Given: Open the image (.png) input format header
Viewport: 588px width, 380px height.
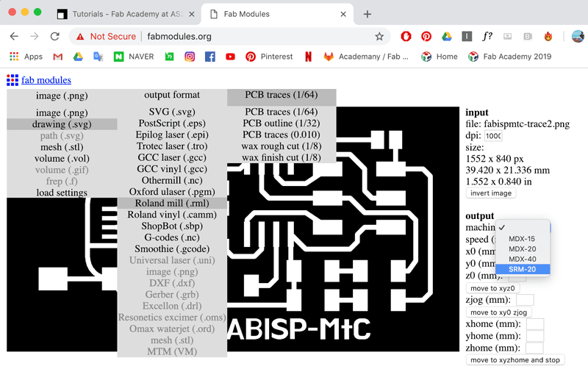Looking at the screenshot, I should tap(62, 96).
